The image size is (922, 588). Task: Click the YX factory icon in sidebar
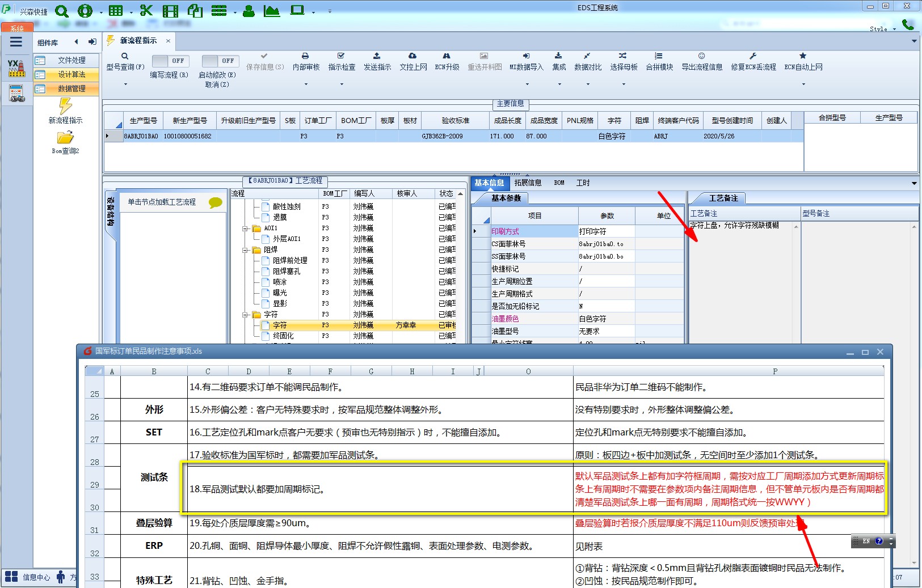(x=16, y=68)
